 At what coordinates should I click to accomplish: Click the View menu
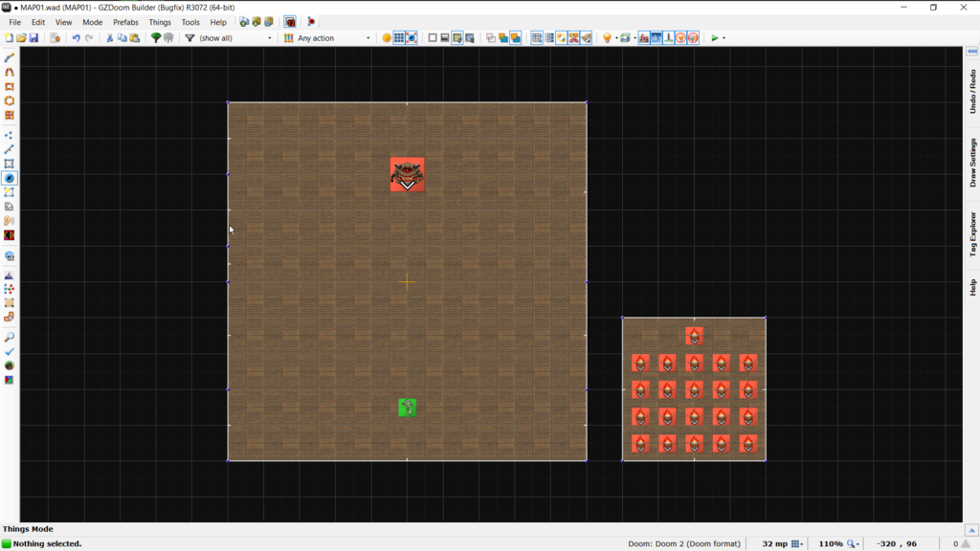(63, 22)
